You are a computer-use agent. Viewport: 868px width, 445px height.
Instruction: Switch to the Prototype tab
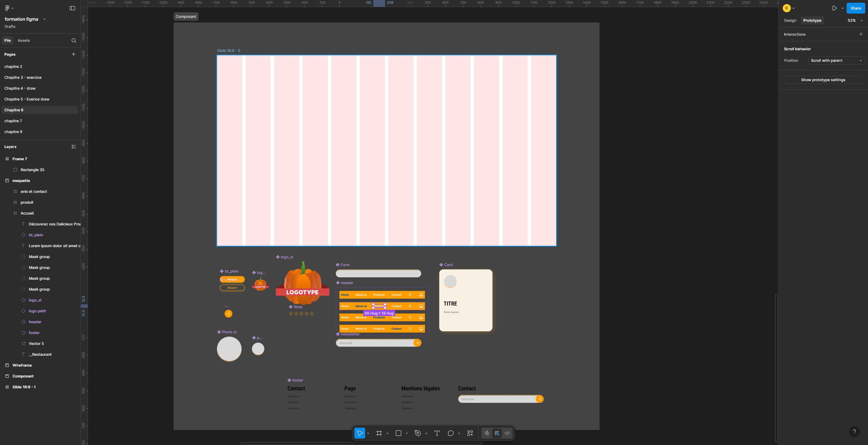coord(812,20)
